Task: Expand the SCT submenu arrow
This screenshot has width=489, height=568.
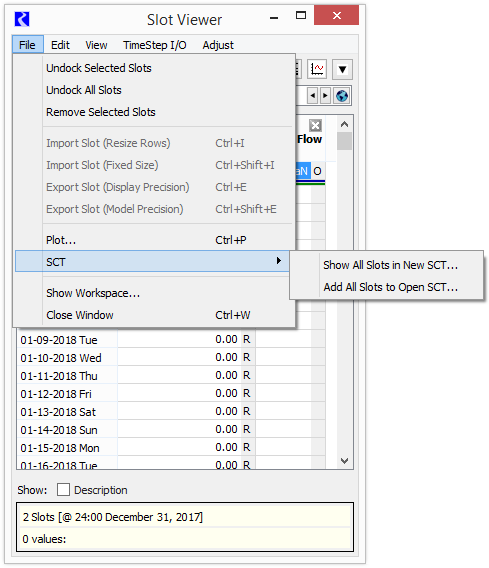Action: click(x=279, y=261)
